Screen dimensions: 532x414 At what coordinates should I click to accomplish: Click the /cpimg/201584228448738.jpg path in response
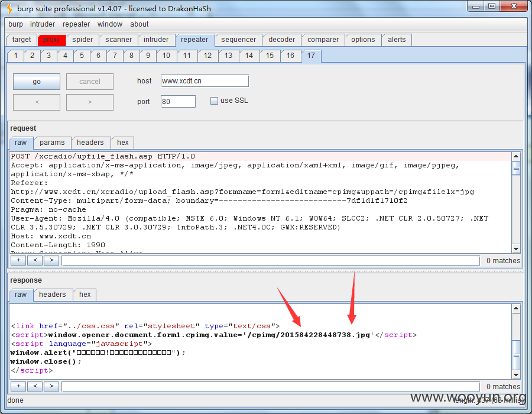click(309, 335)
